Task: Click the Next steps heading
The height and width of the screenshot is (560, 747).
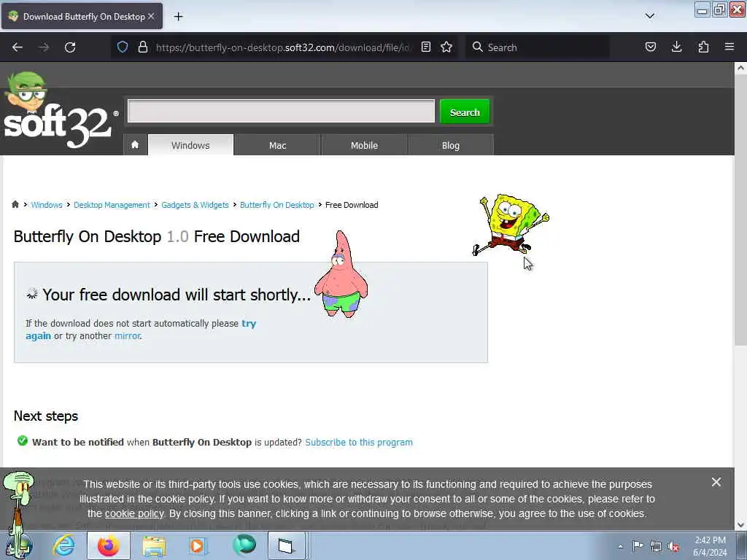Action: coord(46,416)
